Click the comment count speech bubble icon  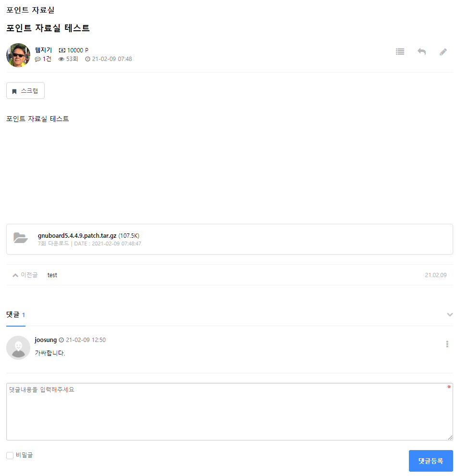[37, 59]
